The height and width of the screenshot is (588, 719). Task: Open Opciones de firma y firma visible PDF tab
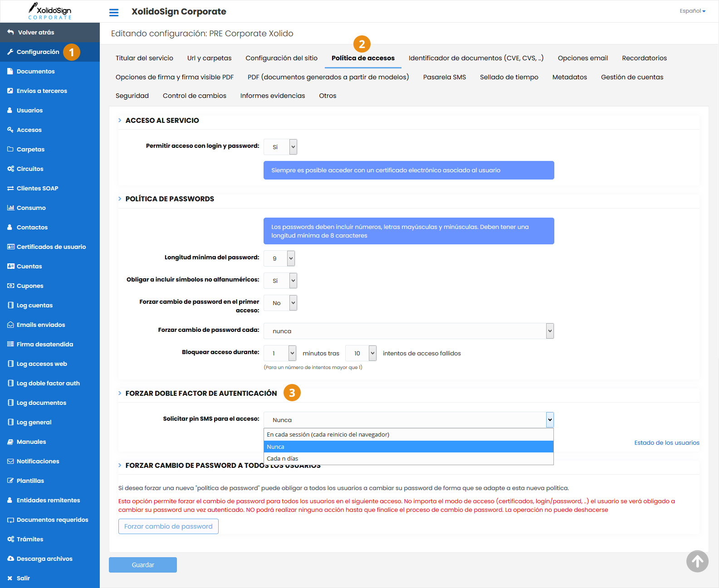click(175, 77)
